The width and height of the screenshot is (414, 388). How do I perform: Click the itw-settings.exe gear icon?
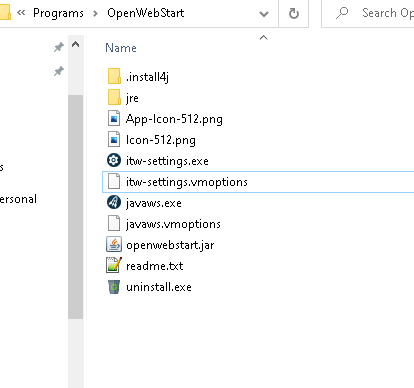click(x=114, y=160)
